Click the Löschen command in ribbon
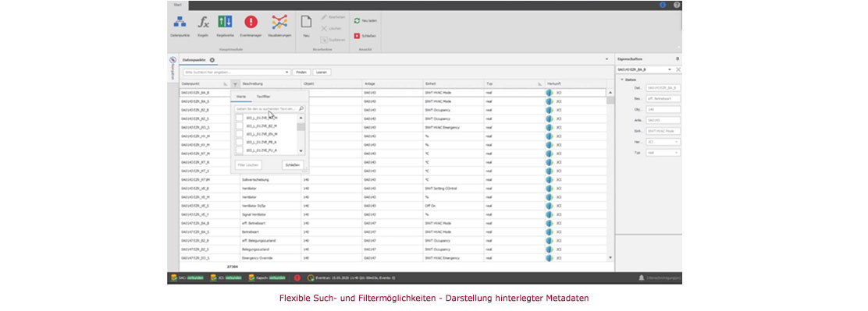 (x=331, y=28)
